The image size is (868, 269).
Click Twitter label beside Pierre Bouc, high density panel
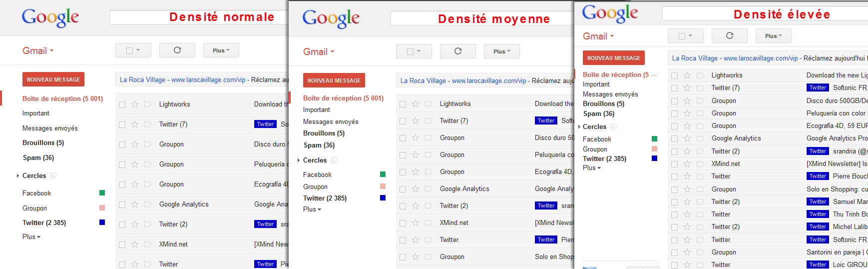coord(818,176)
